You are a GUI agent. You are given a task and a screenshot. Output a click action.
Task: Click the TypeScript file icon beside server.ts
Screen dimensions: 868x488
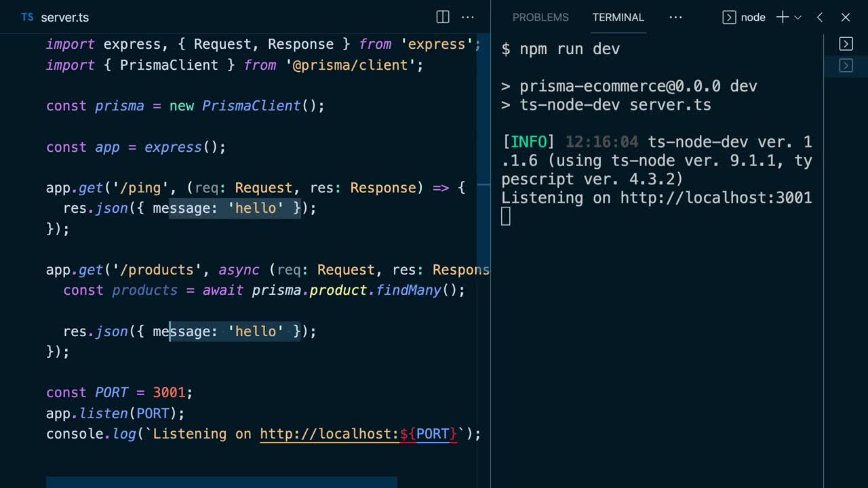click(27, 18)
